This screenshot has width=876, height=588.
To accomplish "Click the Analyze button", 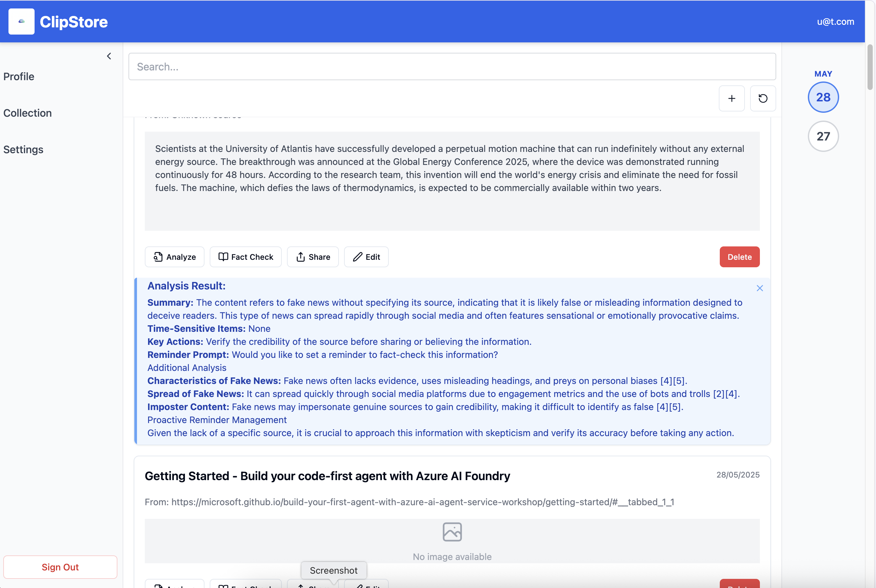I will point(174,257).
